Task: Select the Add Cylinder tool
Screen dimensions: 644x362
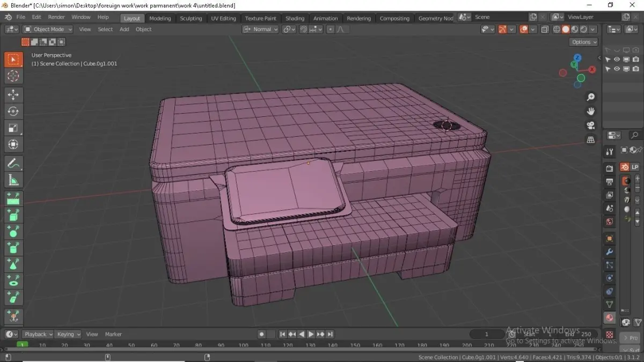Action: pyautogui.click(x=13, y=248)
